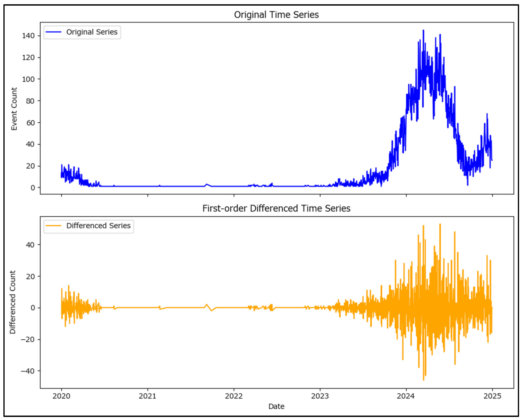Image resolution: width=524 pixels, height=420 pixels.
Task: Click the 'Original Time Series' chart title
Action: 276,15
